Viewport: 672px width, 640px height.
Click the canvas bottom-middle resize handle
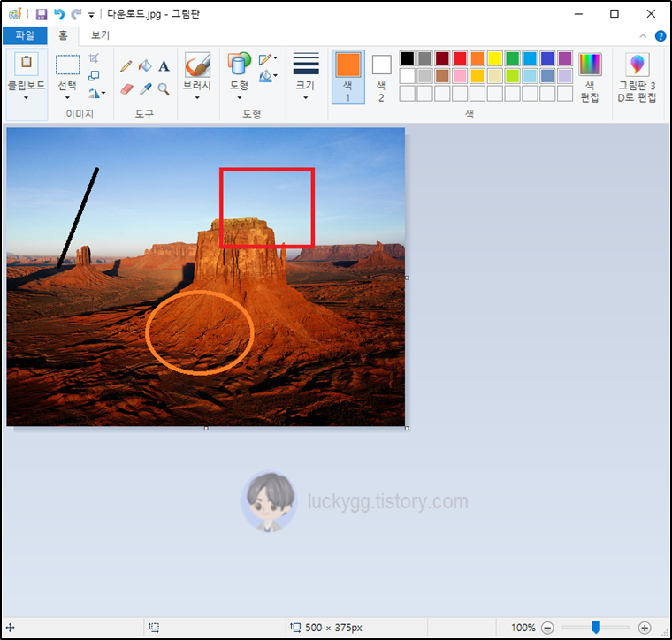(x=206, y=428)
